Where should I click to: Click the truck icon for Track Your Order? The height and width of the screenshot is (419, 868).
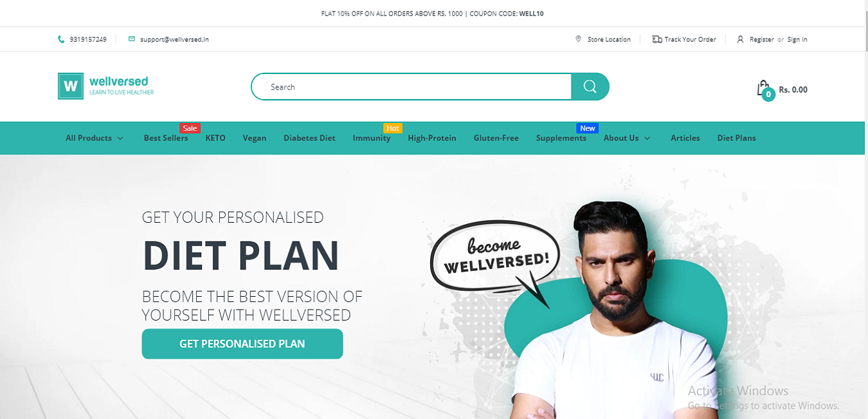pyautogui.click(x=656, y=39)
